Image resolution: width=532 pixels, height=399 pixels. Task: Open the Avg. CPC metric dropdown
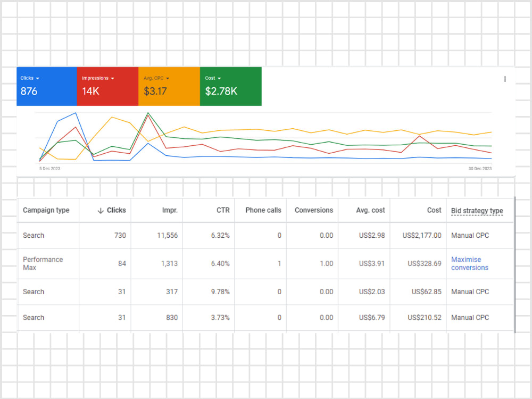pyautogui.click(x=156, y=78)
